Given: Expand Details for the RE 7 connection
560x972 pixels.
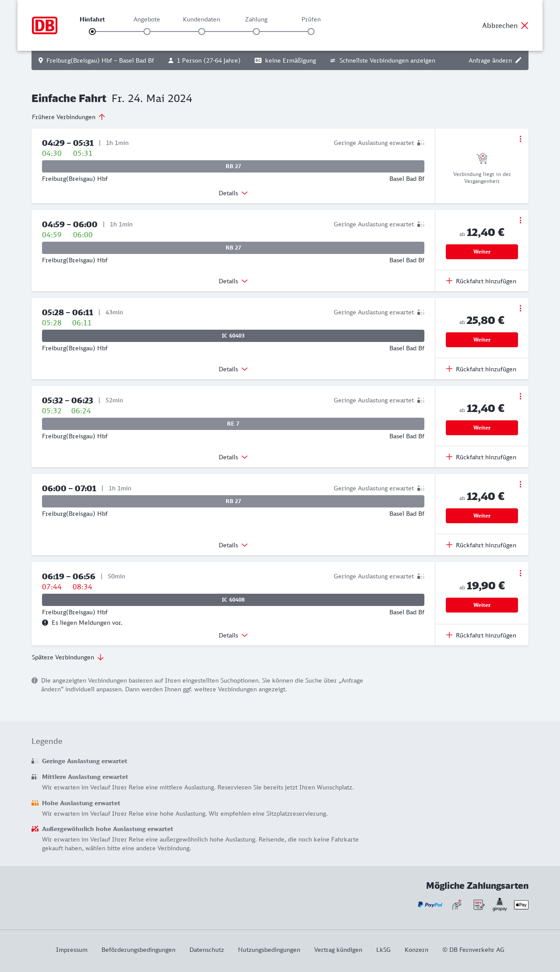Looking at the screenshot, I should tap(233, 457).
